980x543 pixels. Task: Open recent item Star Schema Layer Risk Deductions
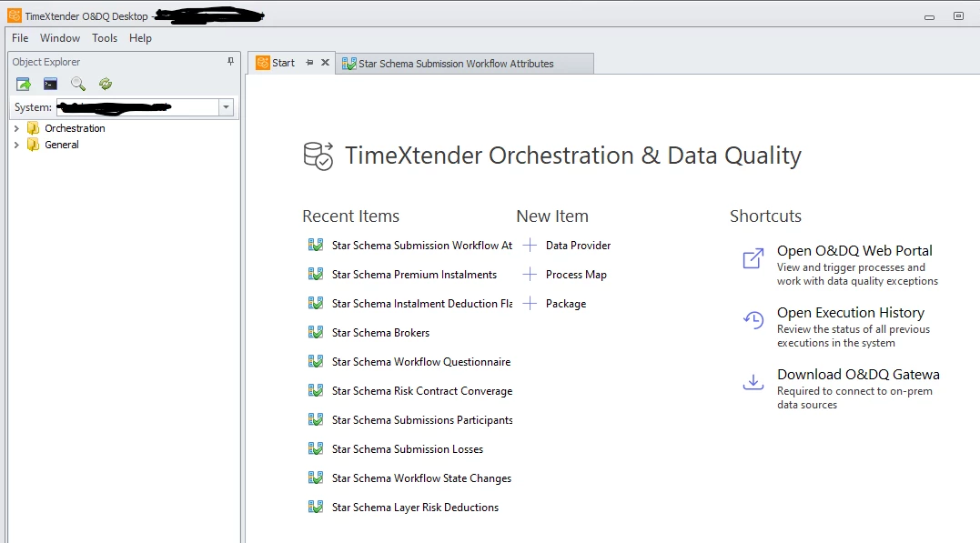coord(415,508)
